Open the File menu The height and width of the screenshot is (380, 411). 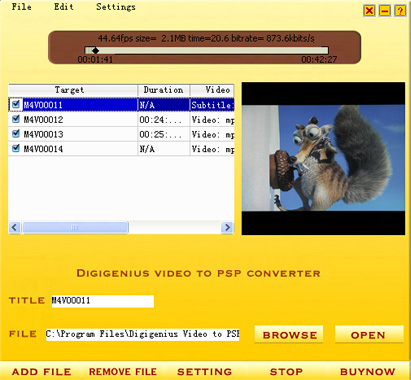21,6
